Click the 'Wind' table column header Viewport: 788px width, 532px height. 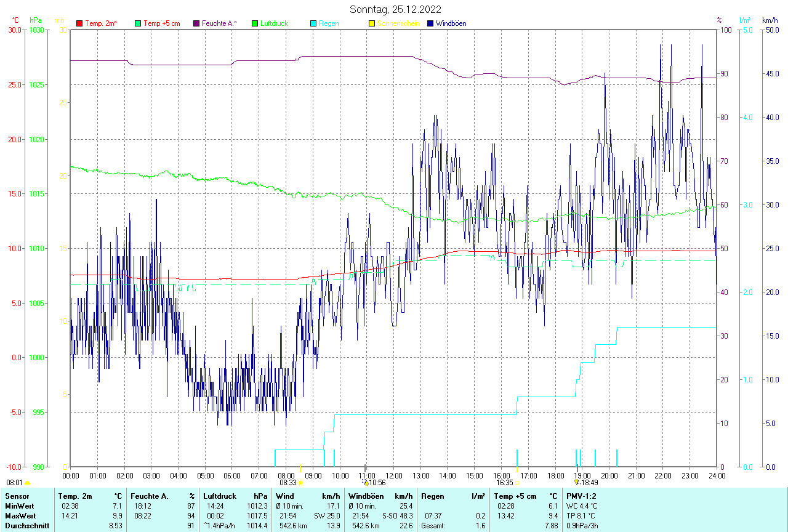pyautogui.click(x=284, y=496)
